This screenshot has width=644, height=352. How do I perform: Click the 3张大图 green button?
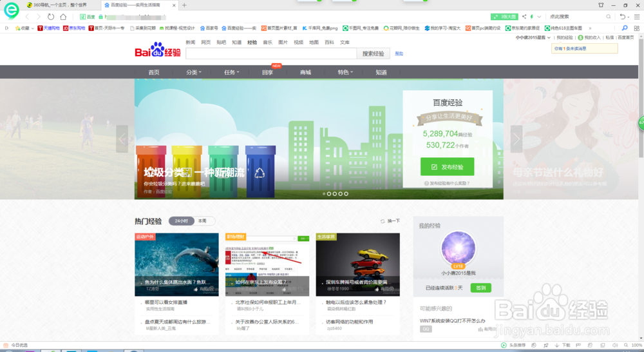pyautogui.click(x=504, y=17)
